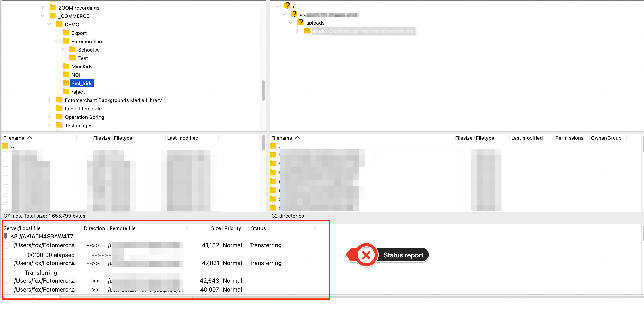Expand the Operation Spring folder
The image size is (644, 309).
point(50,117)
